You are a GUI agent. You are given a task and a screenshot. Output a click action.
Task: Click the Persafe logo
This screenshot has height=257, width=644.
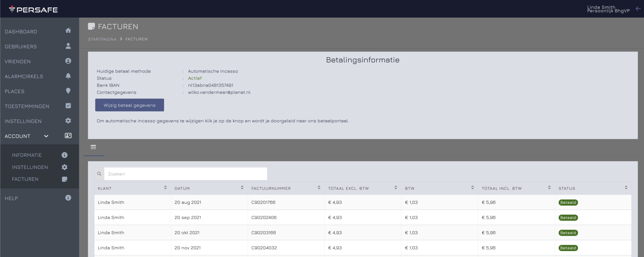pyautogui.click(x=33, y=10)
